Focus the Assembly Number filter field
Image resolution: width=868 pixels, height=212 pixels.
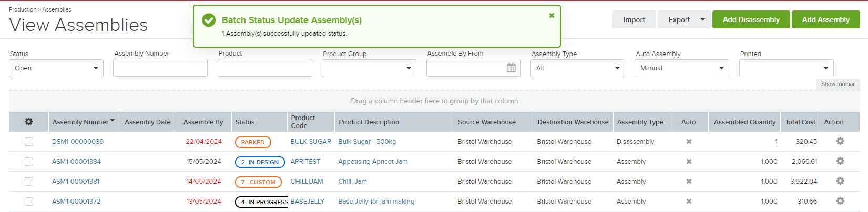click(160, 68)
